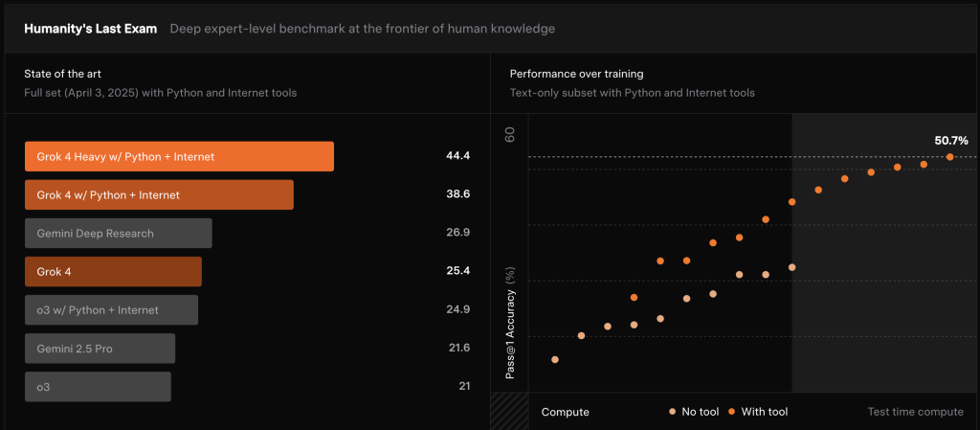Select the "Gemini 2.5 Pro" bar

(100, 349)
